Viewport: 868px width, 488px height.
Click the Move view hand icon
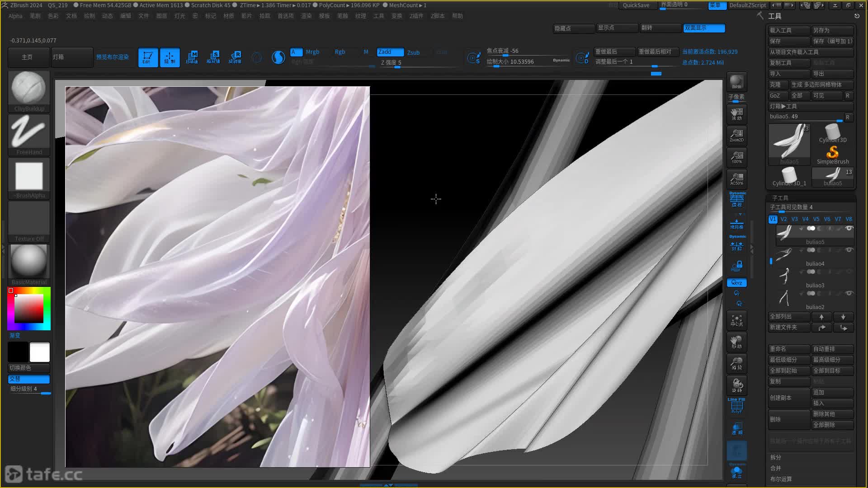click(x=736, y=342)
